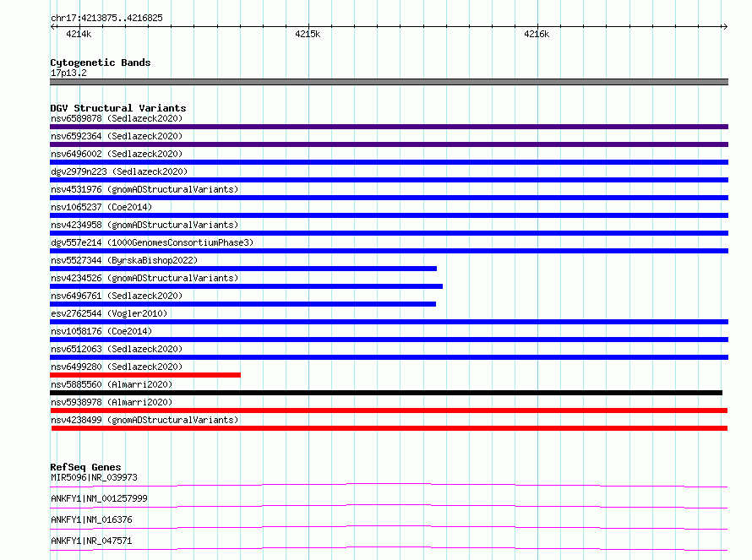Click the nsv1065237 (Coe2014) label

click(101, 207)
